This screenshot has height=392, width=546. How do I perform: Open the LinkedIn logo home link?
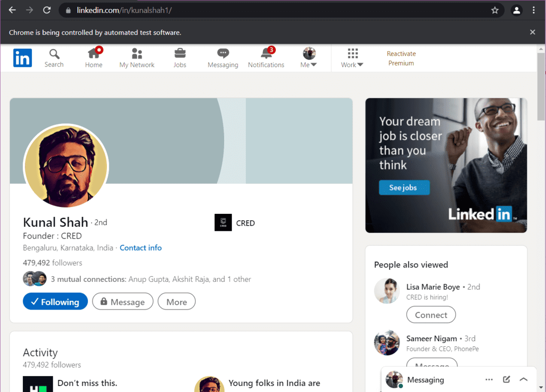(x=23, y=58)
